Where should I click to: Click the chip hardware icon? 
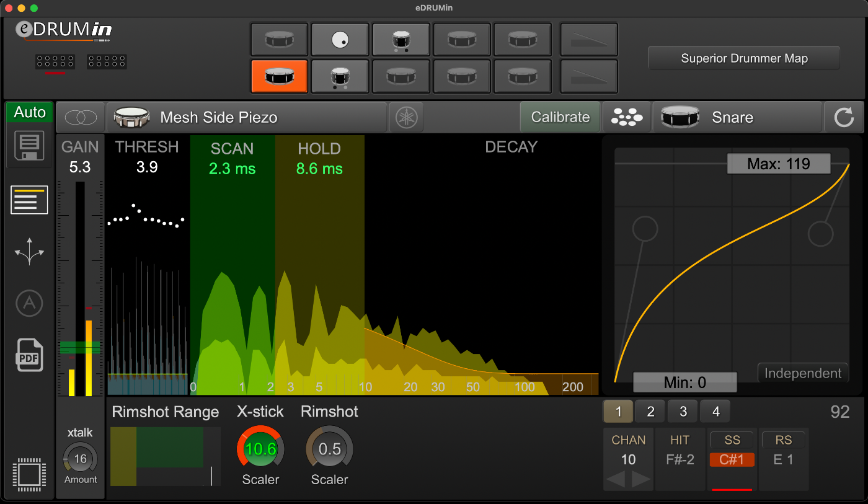[29, 475]
